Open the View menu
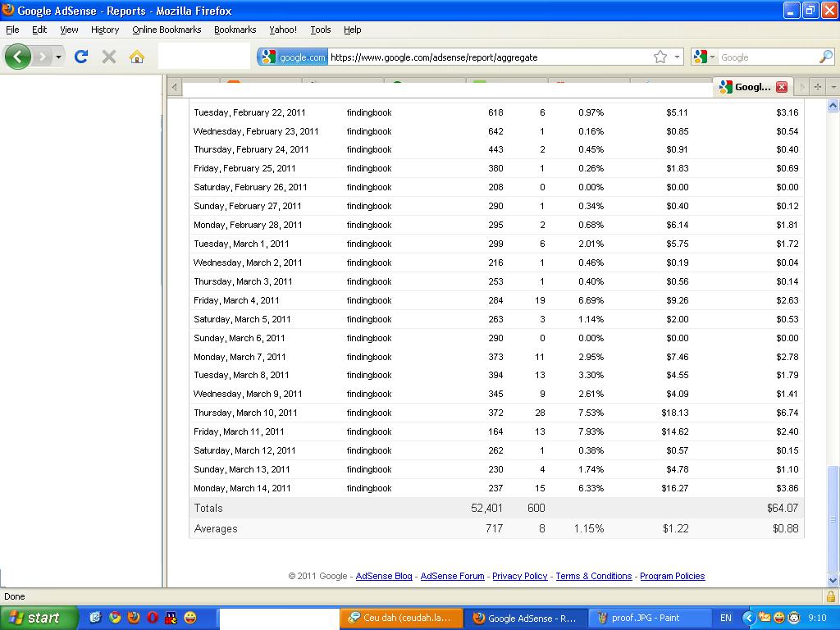The width and height of the screenshot is (840, 630). pos(69,30)
